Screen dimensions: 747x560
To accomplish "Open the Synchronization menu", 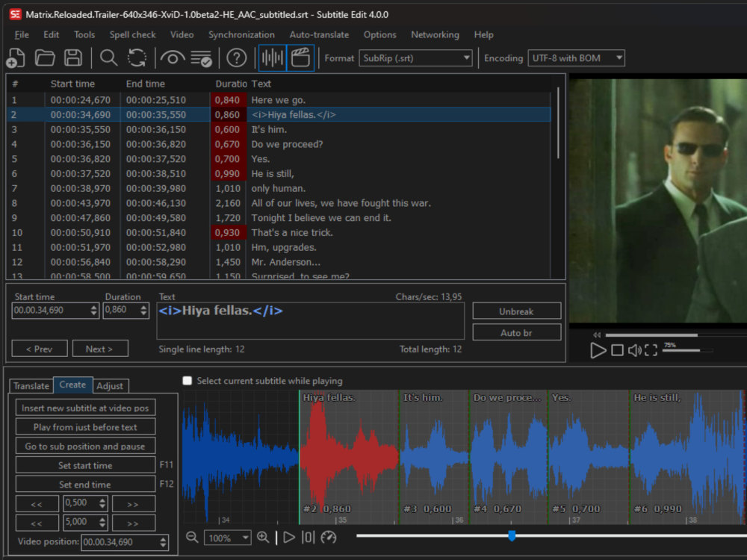I will click(x=241, y=35).
